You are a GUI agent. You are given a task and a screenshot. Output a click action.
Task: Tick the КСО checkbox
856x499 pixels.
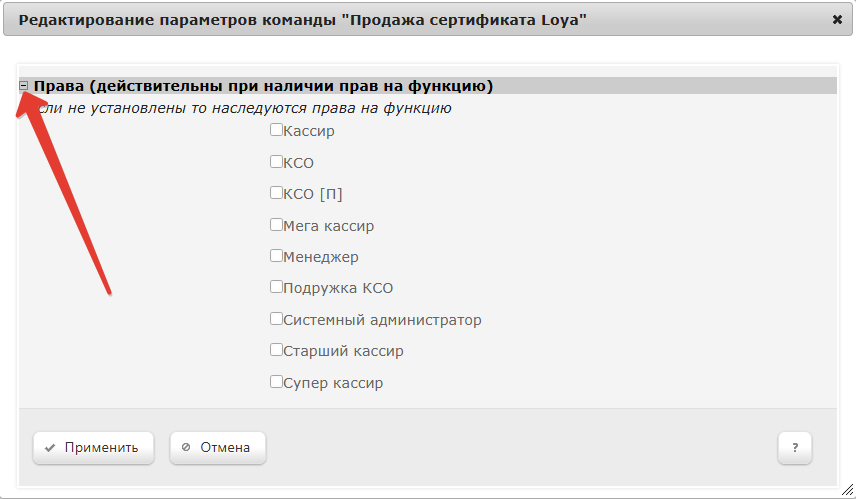coord(276,161)
